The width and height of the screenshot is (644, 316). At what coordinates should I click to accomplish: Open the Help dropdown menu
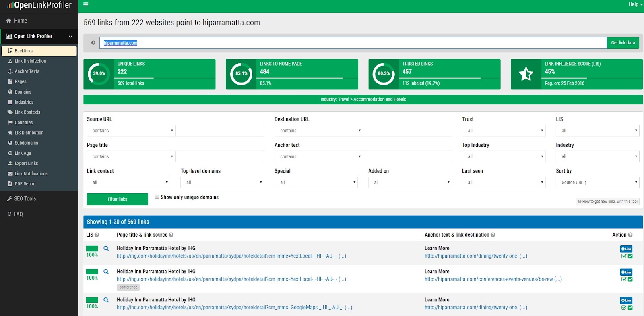[635, 4]
